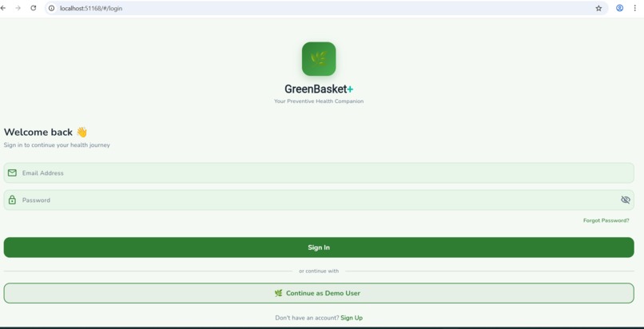Continue as Demo User
The width and height of the screenshot is (644, 329).
(x=319, y=293)
